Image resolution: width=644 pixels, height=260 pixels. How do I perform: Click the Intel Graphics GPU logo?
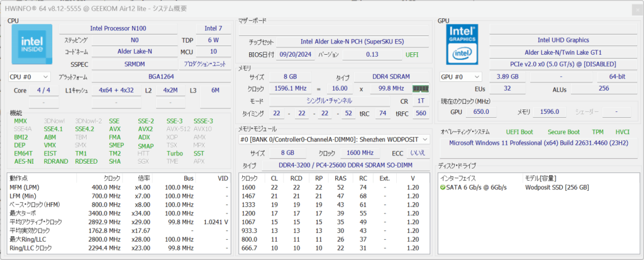pyautogui.click(x=463, y=45)
